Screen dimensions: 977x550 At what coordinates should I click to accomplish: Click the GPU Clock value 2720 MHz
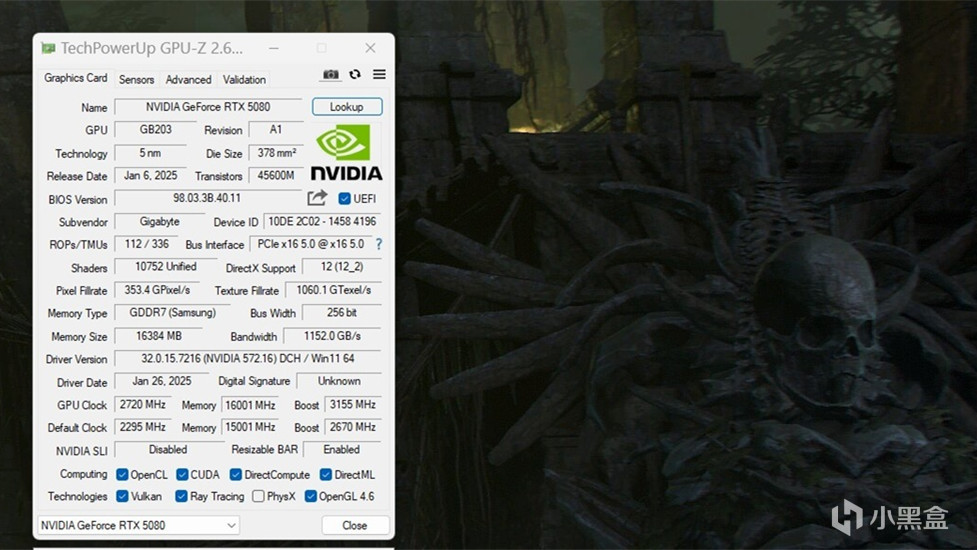[x=143, y=405]
